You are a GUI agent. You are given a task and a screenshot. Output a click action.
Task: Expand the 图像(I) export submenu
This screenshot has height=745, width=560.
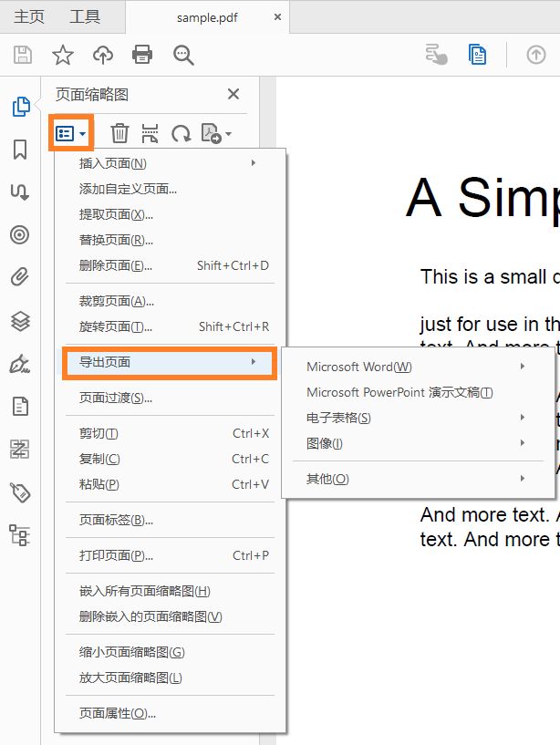click(418, 443)
